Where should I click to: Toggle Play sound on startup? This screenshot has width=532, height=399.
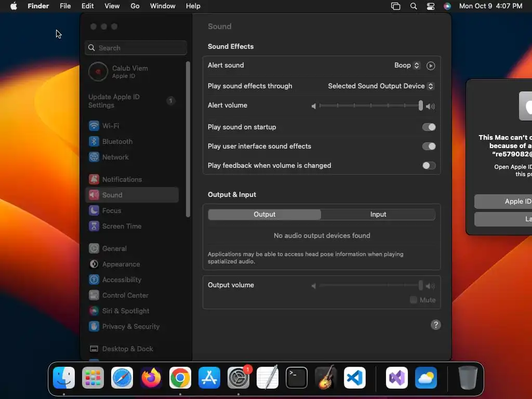pyautogui.click(x=429, y=127)
